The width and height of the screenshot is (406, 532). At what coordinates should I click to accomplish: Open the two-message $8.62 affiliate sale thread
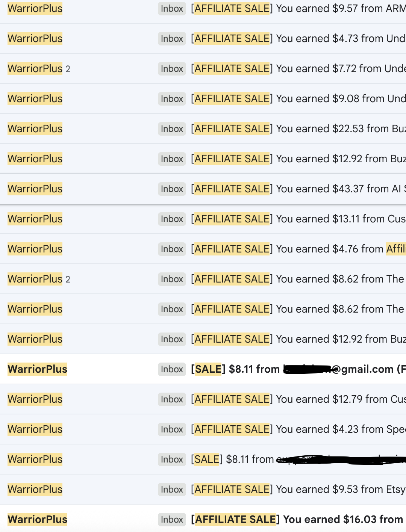click(x=297, y=279)
